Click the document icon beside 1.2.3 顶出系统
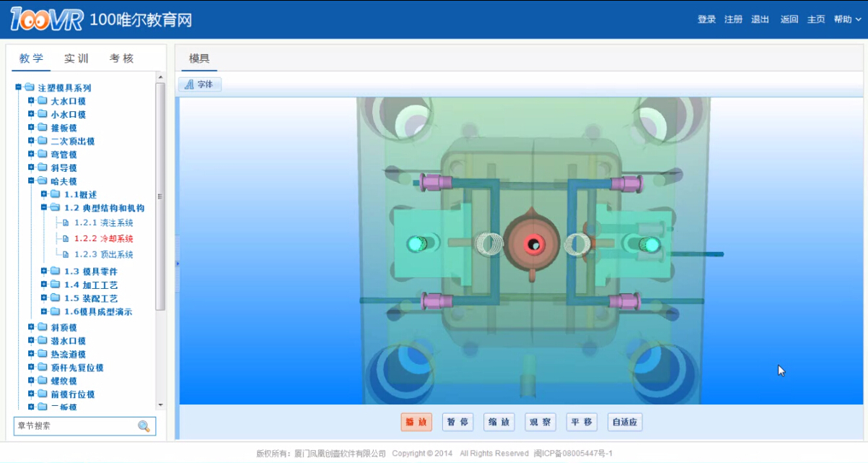This screenshot has width=868, height=463. click(66, 254)
